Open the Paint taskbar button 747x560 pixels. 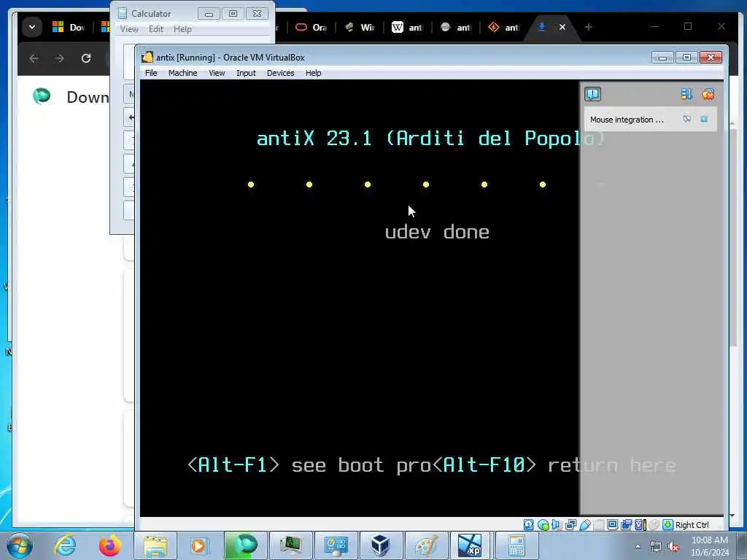[x=425, y=545]
